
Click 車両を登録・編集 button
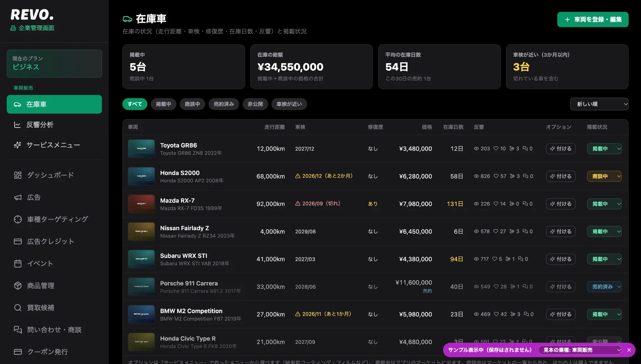click(593, 20)
